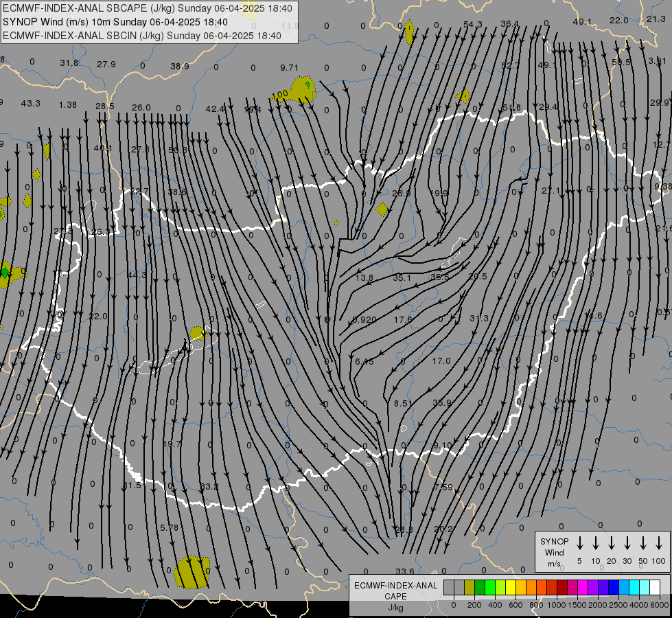
Task: Click the 20.5 value on the map
Action: tap(478, 277)
